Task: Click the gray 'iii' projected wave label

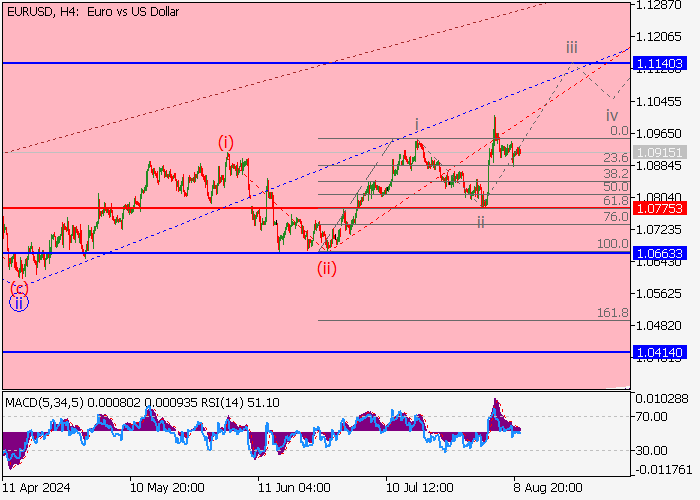Action: pos(571,47)
